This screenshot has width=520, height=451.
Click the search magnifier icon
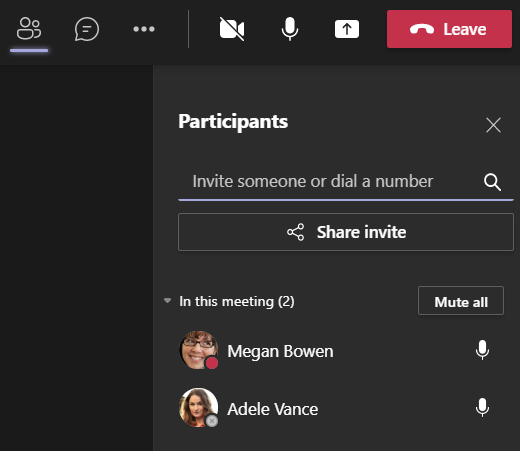(x=492, y=182)
